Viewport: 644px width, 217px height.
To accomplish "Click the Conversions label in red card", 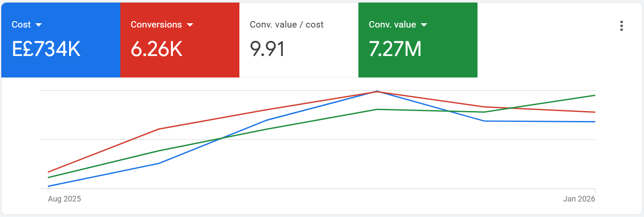I will click(156, 25).
